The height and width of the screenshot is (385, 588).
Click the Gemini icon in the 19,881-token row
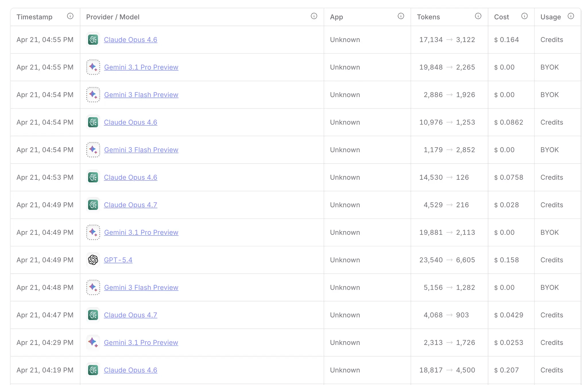[x=93, y=232]
